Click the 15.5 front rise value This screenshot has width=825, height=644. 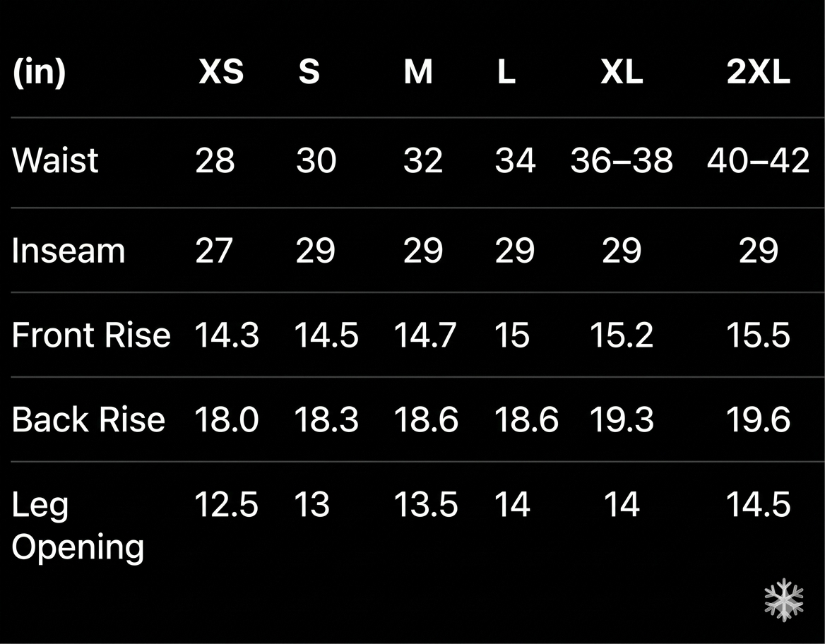[758, 335]
